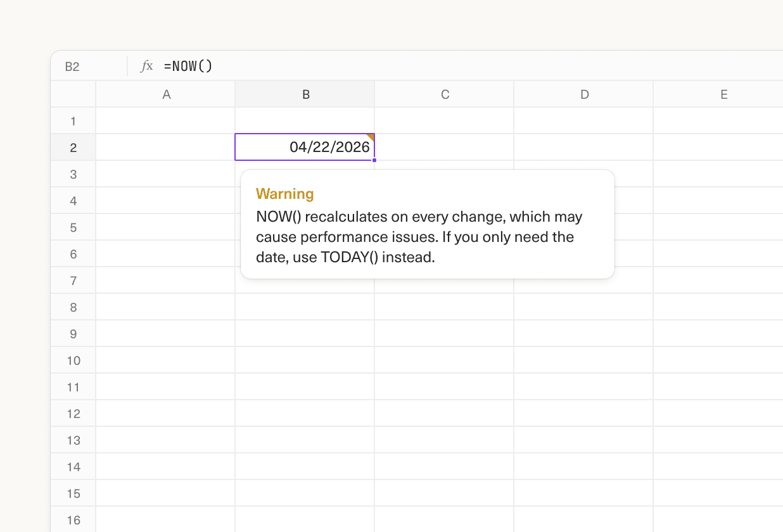Select cell A1
The image size is (783, 532).
coord(166,121)
